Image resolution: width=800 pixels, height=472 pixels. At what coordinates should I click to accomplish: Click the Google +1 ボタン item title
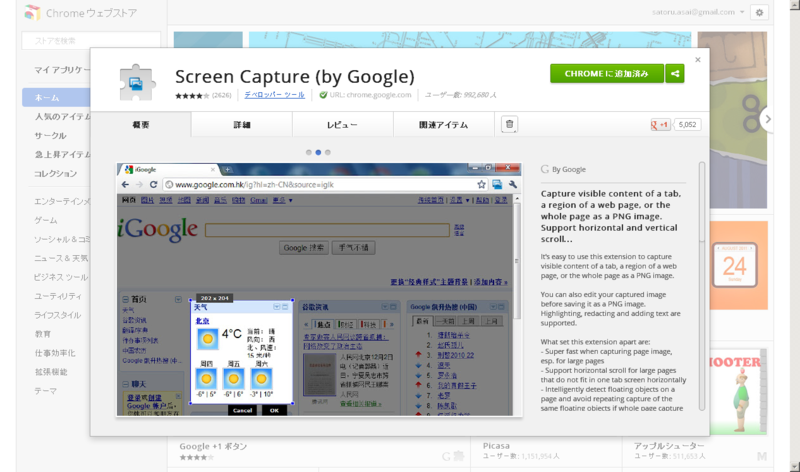213,446
